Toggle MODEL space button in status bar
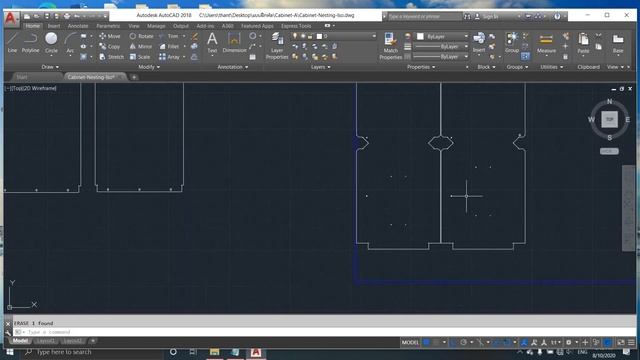Image resolution: width=640 pixels, height=360 pixels. tap(410, 342)
